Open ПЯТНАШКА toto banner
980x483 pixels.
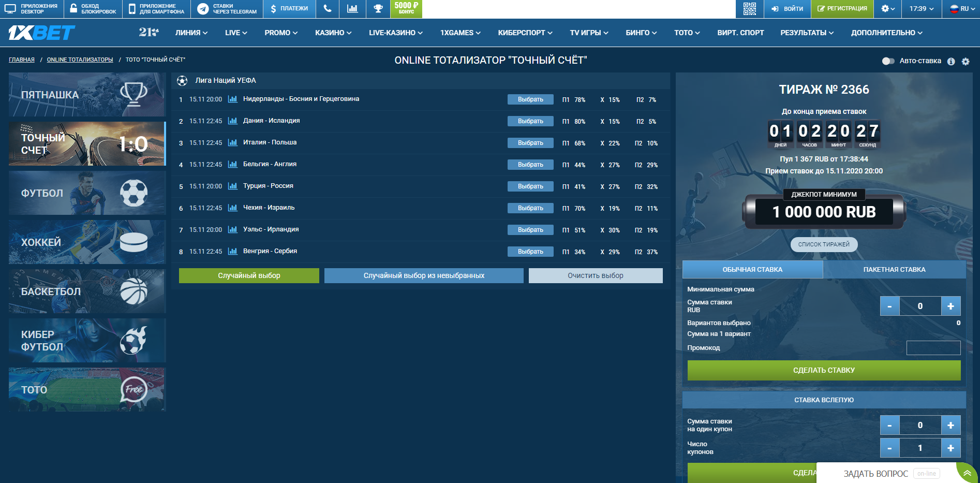tap(87, 94)
